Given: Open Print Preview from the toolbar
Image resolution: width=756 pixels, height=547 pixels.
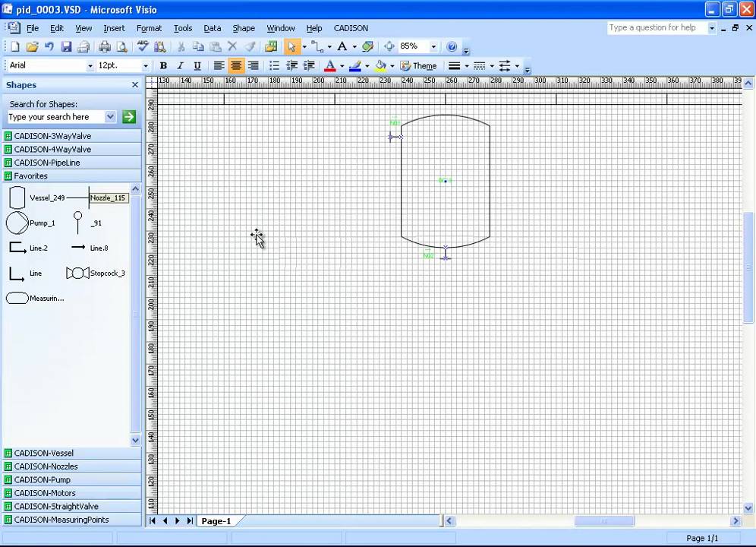Looking at the screenshot, I should (122, 47).
